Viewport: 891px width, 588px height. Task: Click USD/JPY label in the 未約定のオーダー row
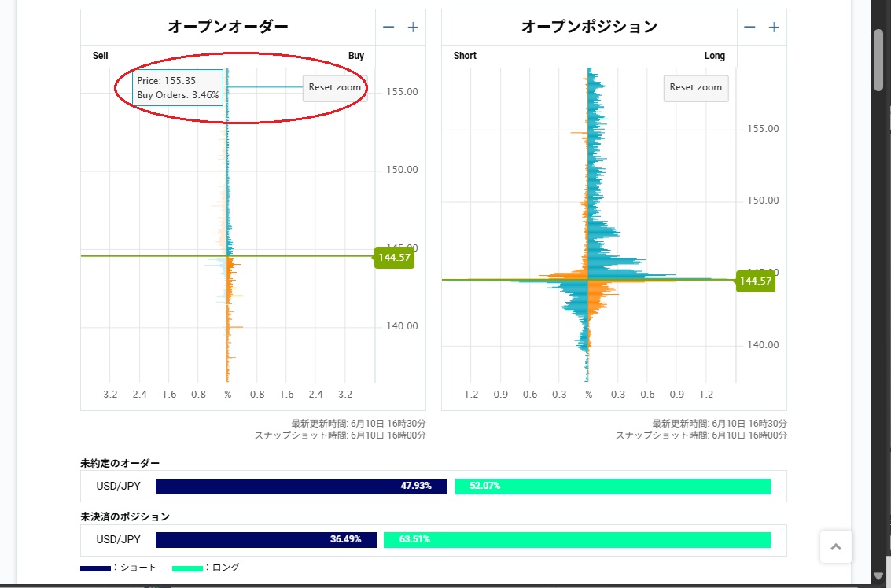[118, 487]
